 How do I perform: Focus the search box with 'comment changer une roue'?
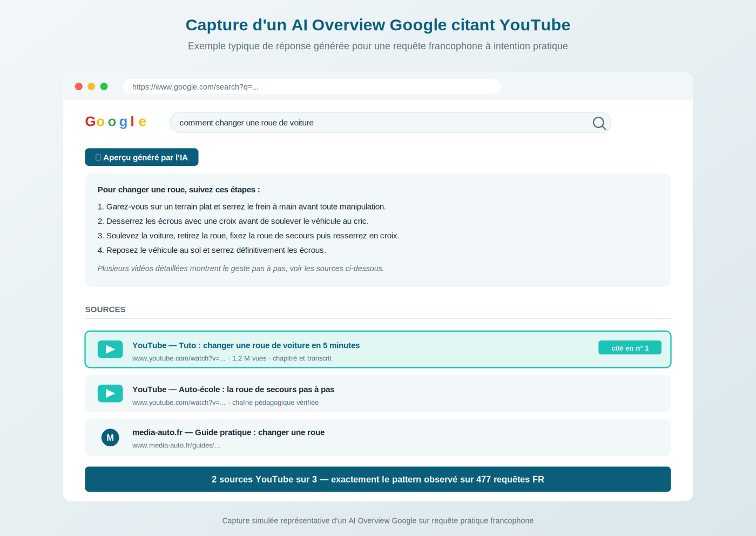tap(390, 123)
